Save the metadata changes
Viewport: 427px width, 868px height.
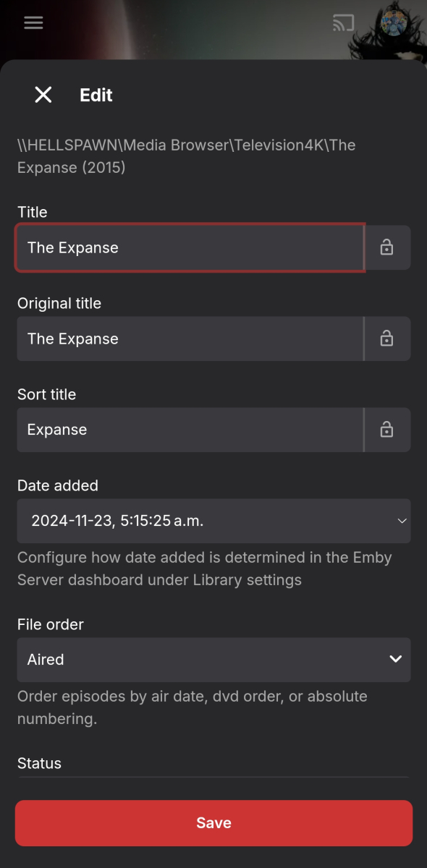(x=213, y=822)
